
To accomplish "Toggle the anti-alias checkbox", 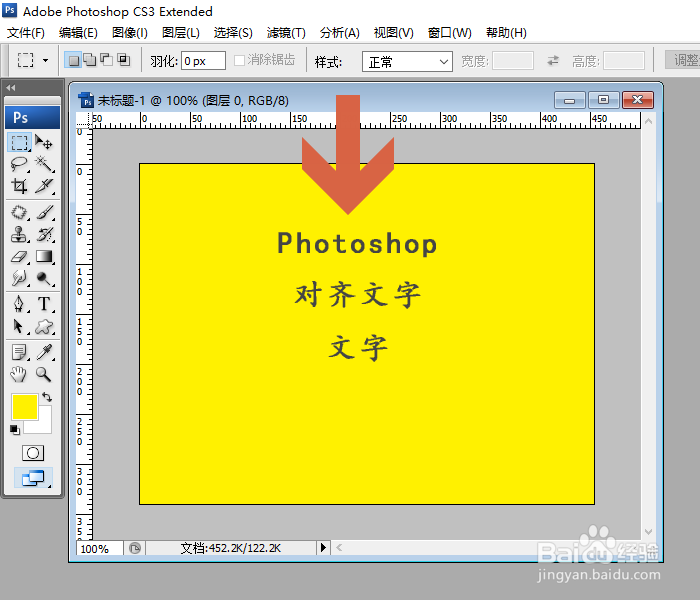I will (x=239, y=60).
